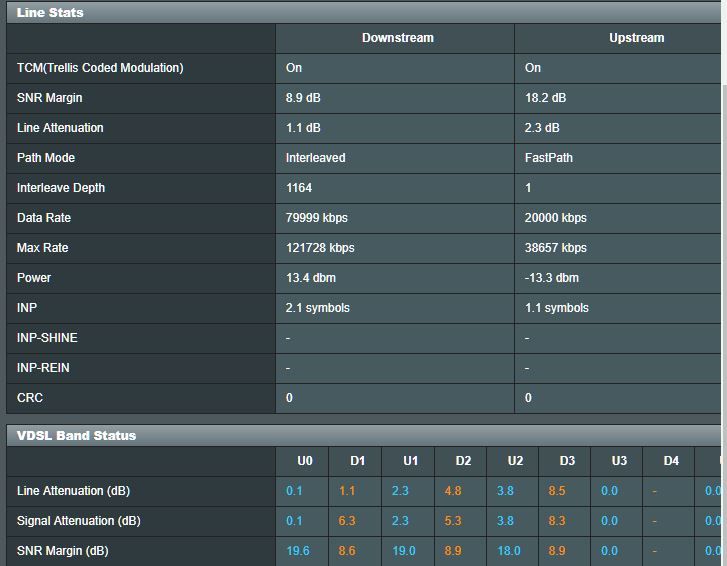Select the INP-SHINE row label
The height and width of the screenshot is (566, 727).
pos(47,337)
